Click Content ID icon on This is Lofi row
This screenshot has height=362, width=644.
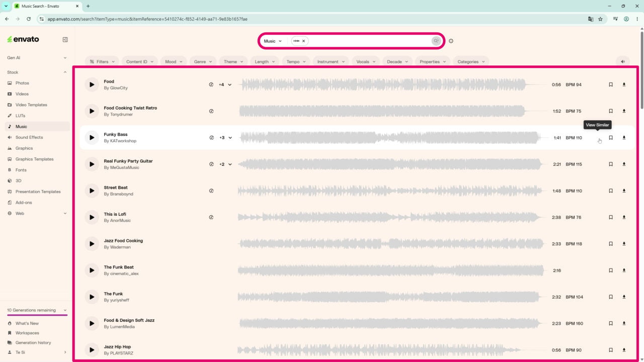click(x=211, y=217)
